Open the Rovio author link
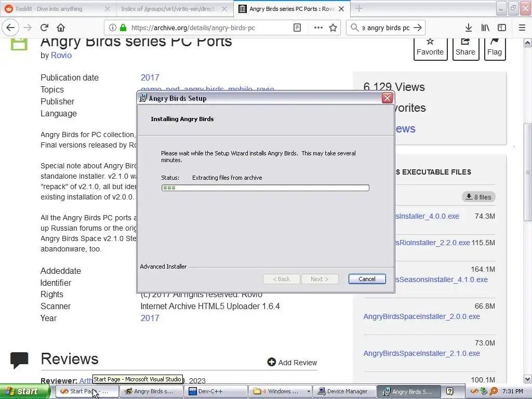The height and width of the screenshot is (399, 532). coord(61,55)
